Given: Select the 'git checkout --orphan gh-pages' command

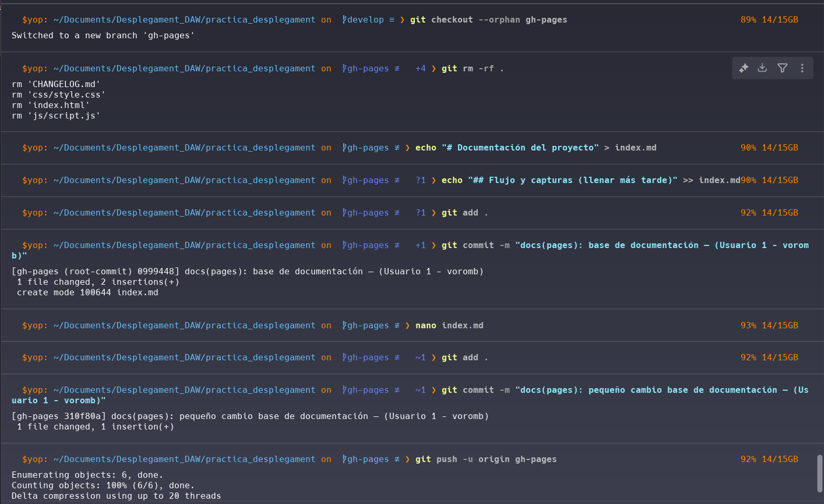Looking at the screenshot, I should click(x=488, y=20).
